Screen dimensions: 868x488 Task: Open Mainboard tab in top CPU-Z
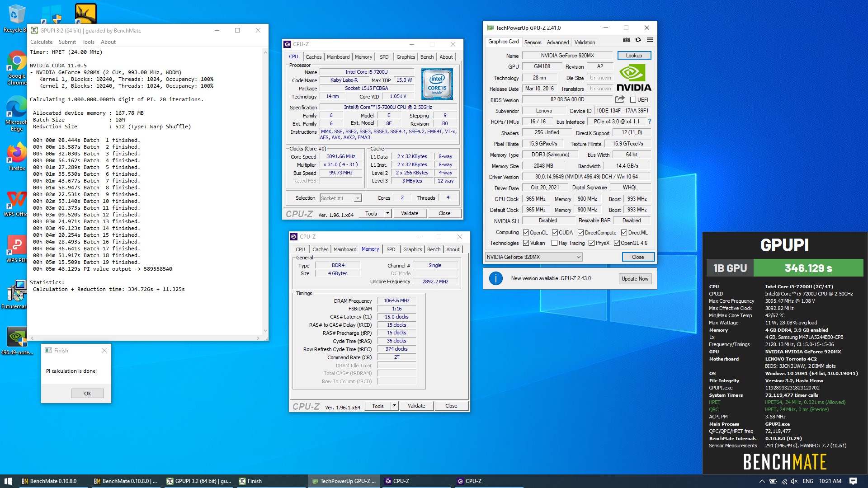[338, 57]
